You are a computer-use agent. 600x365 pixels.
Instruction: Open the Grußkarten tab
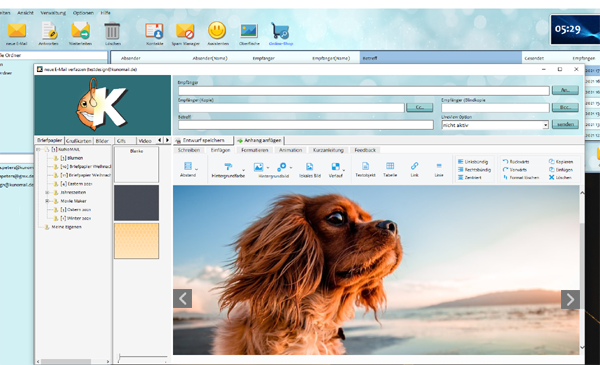pyautogui.click(x=78, y=141)
